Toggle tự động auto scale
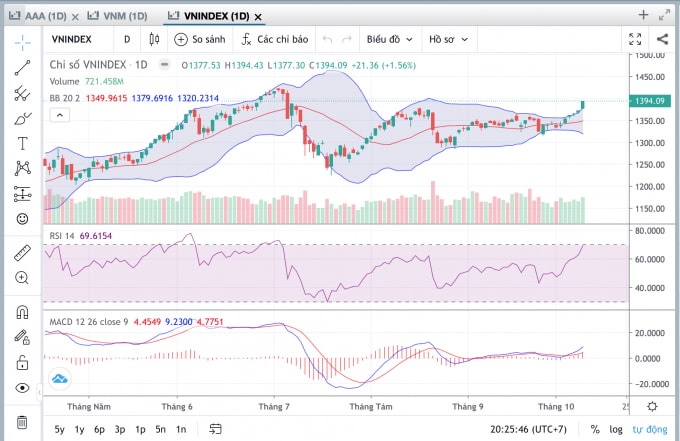 [x=650, y=429]
